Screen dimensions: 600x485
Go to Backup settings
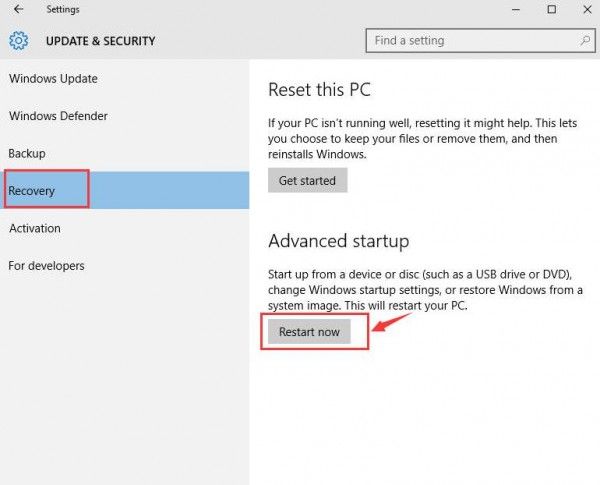[27, 154]
